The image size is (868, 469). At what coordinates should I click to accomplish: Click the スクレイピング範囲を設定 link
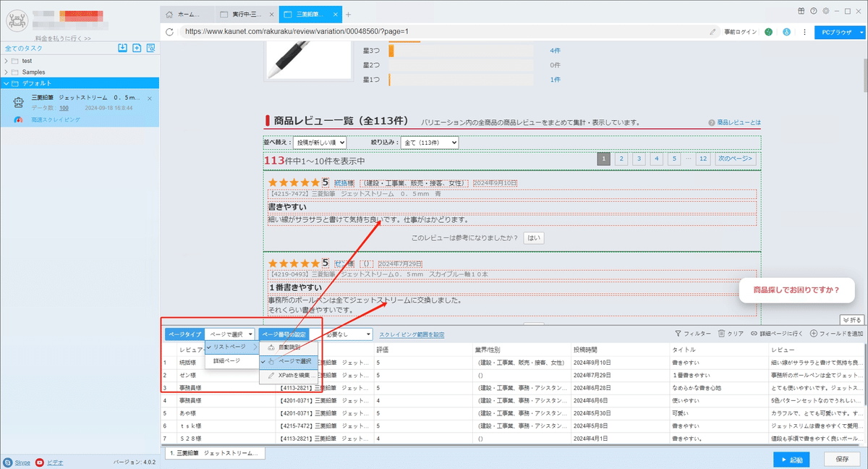click(x=412, y=334)
